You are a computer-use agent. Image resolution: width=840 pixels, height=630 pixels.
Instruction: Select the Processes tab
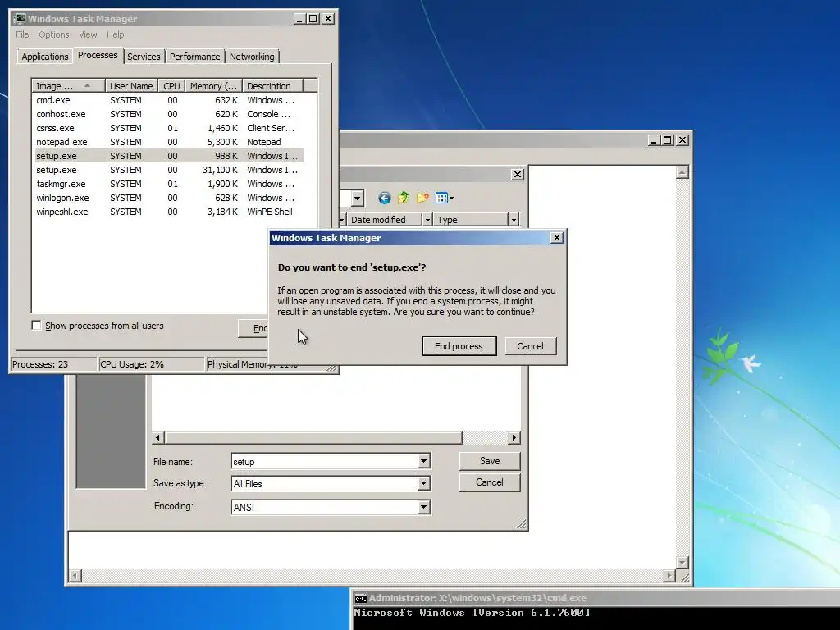coord(98,55)
